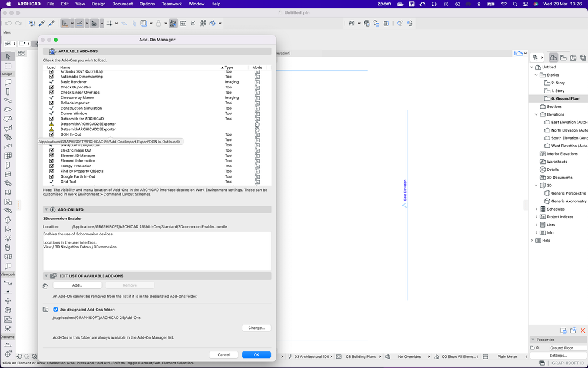Click the Change... folder button
588x368 pixels.
coord(256,328)
